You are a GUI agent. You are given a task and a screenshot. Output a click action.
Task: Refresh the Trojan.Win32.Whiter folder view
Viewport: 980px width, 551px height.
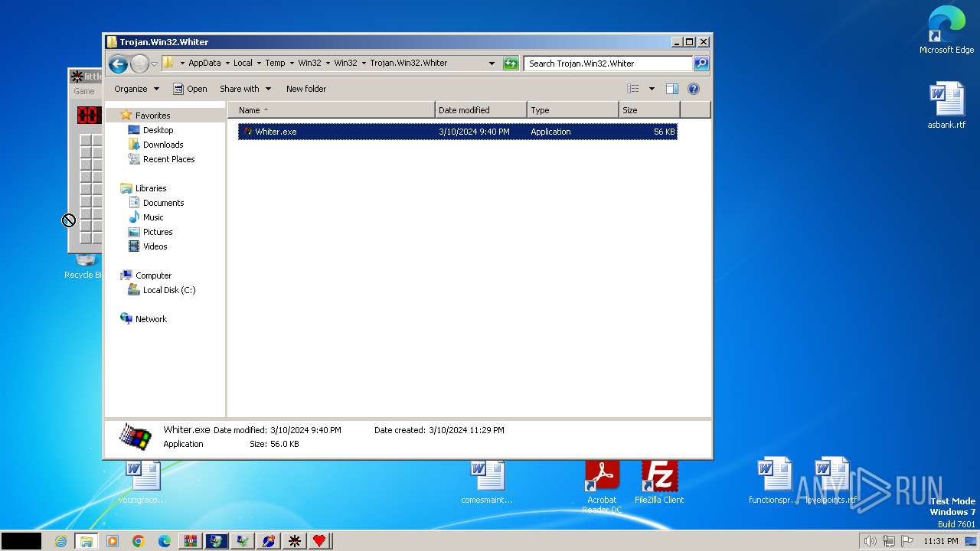click(x=511, y=64)
